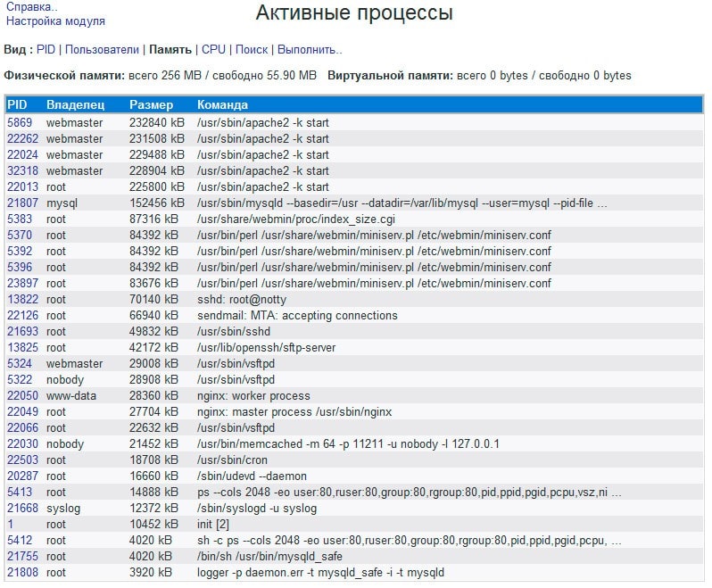Screen dimensions: 712x588
Task: Select the Активные процессы heading
Action: click(x=354, y=12)
